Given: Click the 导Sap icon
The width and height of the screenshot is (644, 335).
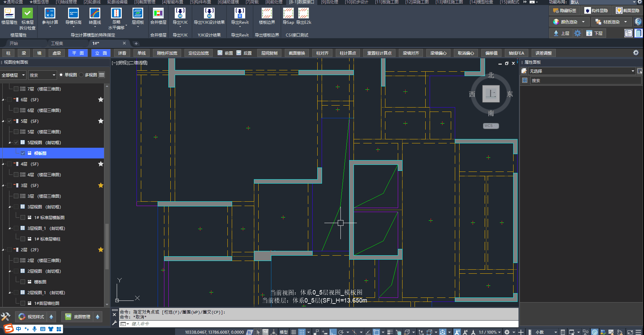Looking at the screenshot, I should (288, 14).
